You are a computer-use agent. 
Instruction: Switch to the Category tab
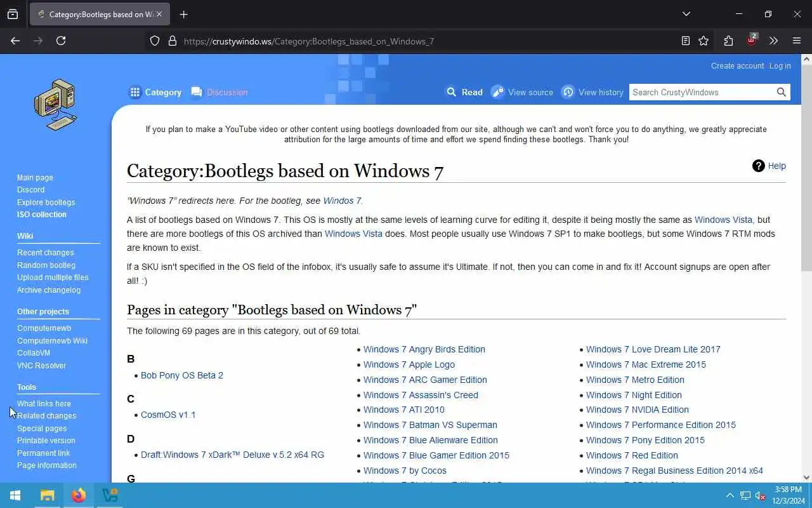click(155, 92)
